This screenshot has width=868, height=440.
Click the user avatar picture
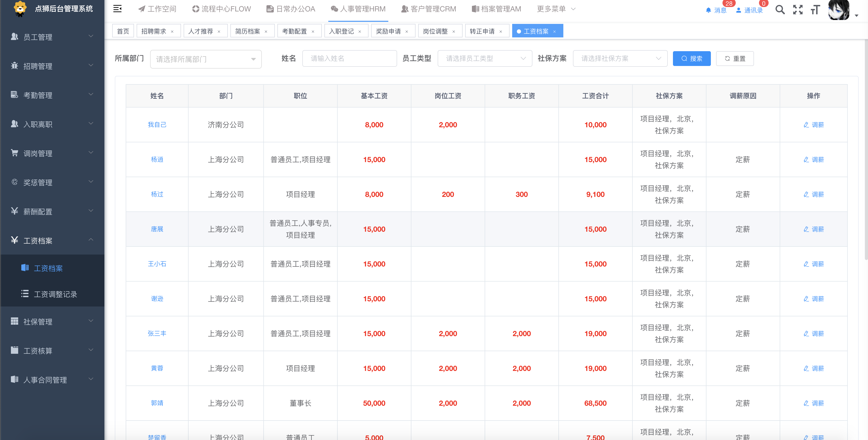click(x=839, y=10)
